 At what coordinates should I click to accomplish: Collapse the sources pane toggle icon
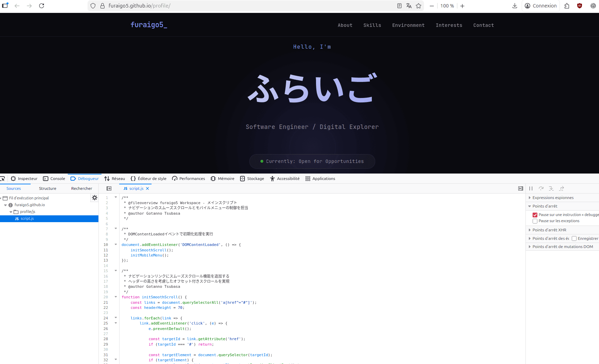tap(109, 188)
